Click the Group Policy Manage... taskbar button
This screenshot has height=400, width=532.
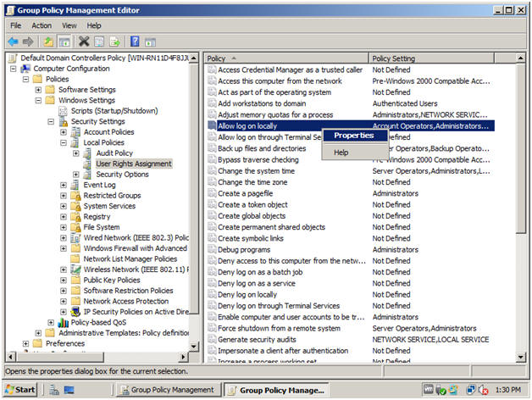(x=276, y=390)
